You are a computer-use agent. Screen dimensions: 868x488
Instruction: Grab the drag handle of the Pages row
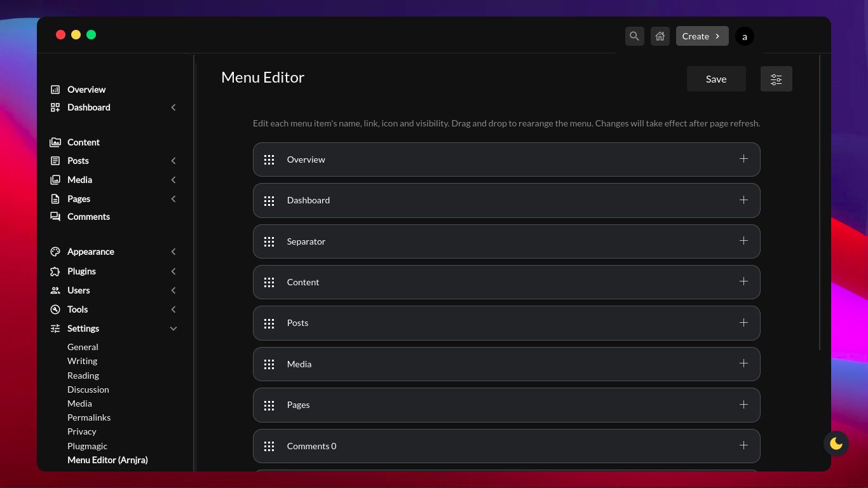coord(269,405)
